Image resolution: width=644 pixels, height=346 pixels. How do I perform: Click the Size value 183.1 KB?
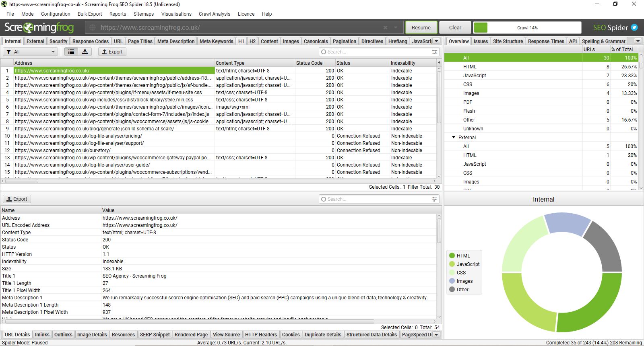point(112,269)
